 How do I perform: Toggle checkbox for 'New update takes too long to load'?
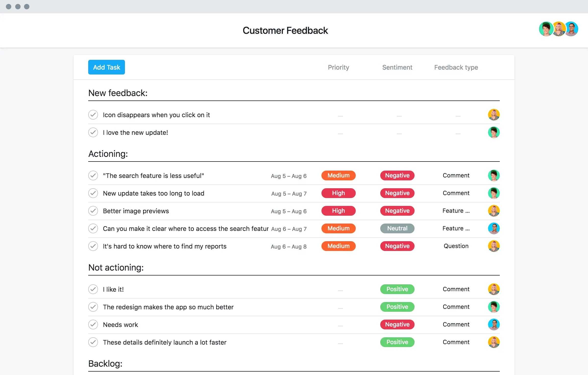tap(93, 193)
